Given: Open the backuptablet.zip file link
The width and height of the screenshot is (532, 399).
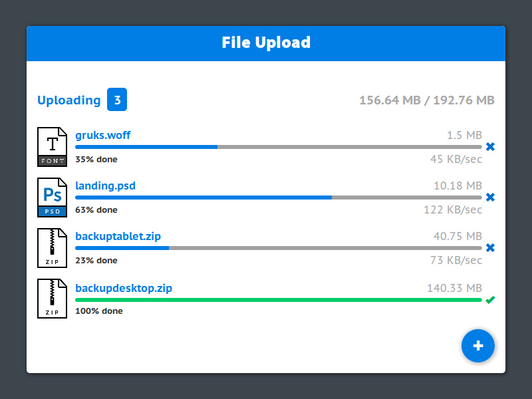Looking at the screenshot, I should pos(119,236).
